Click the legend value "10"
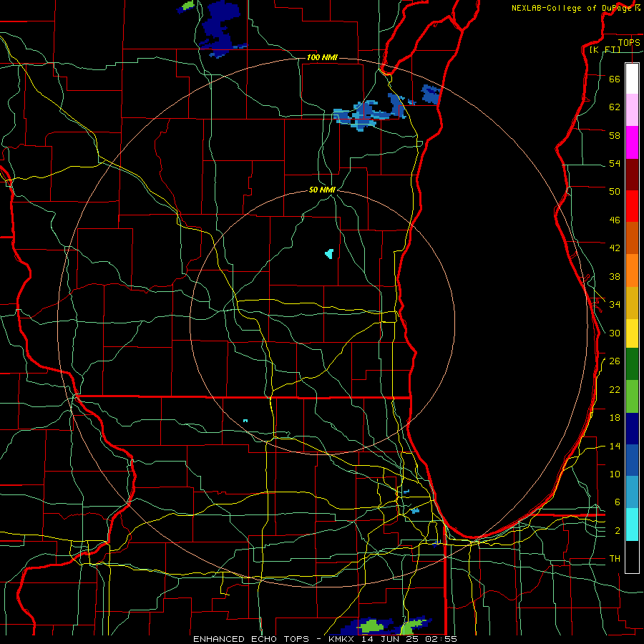This screenshot has height=644, width=644. pos(615,474)
